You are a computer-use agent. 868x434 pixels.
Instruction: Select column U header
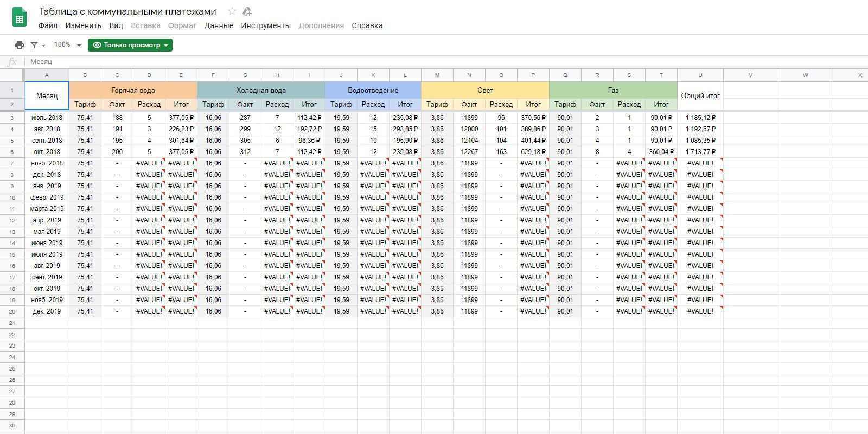(x=700, y=75)
